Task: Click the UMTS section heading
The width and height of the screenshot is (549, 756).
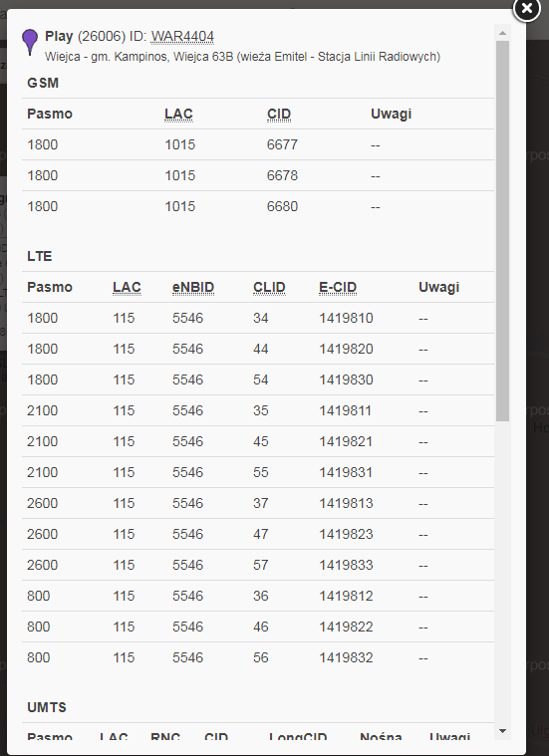Action: point(47,707)
